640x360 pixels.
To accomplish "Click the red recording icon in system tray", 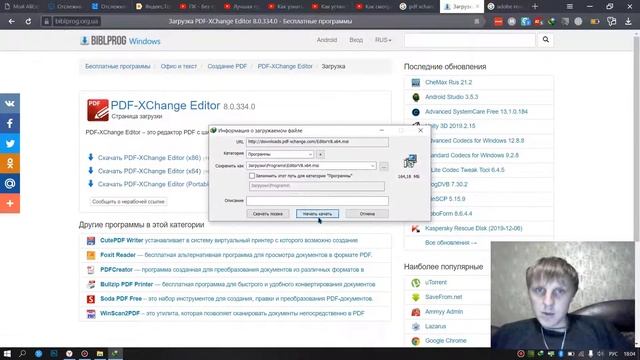I will tap(520, 353).
